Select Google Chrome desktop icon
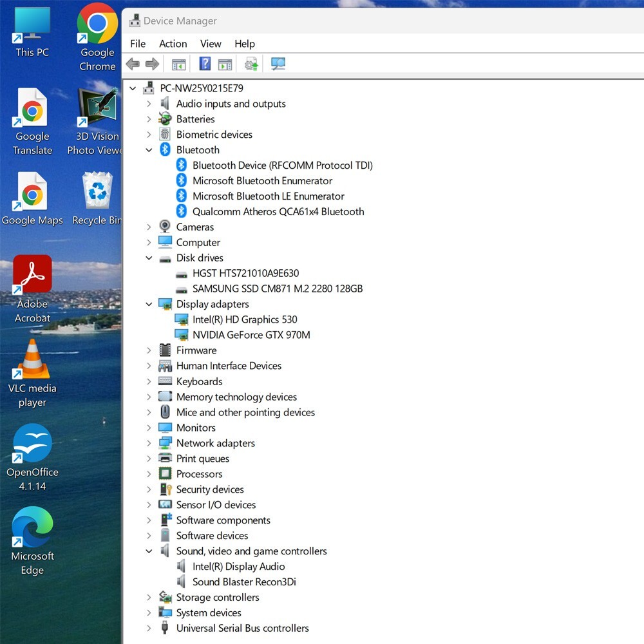 click(x=97, y=37)
